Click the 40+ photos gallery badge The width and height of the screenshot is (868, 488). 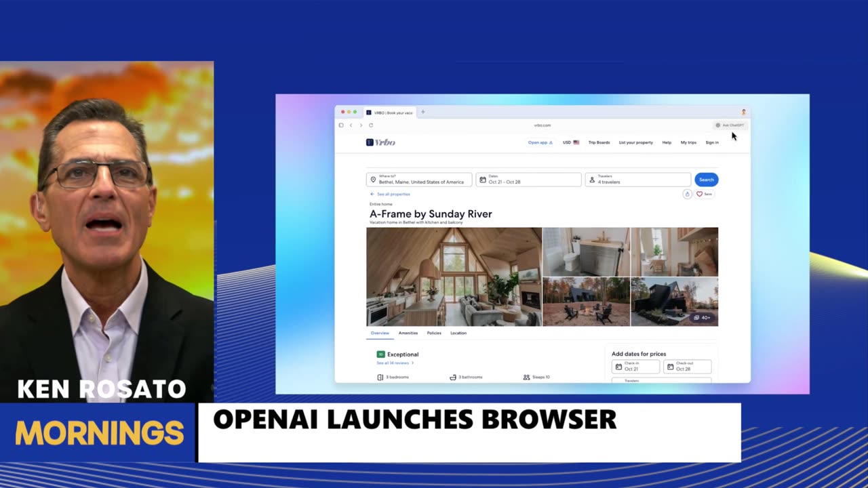[701, 317]
